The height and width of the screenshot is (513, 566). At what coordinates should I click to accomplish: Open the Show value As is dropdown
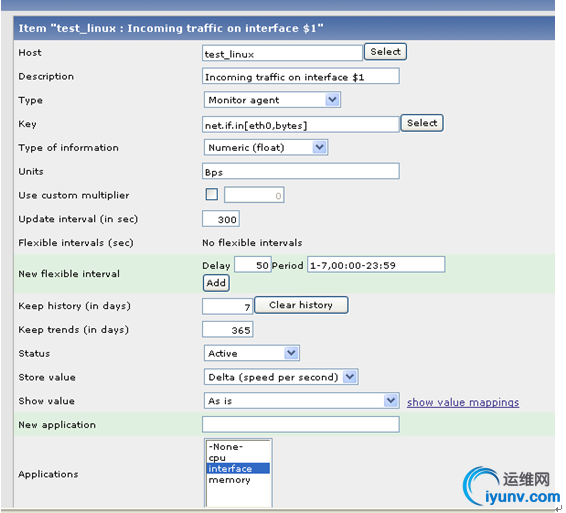tap(301, 401)
